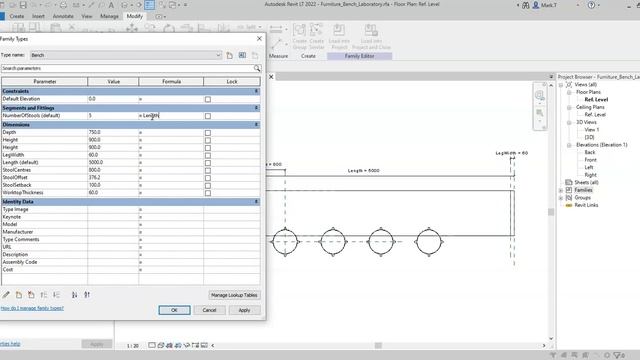Image resolution: width=640 pixels, height=360 pixels.
Task: Click the Move Parameter Down icon
Action: point(56,295)
